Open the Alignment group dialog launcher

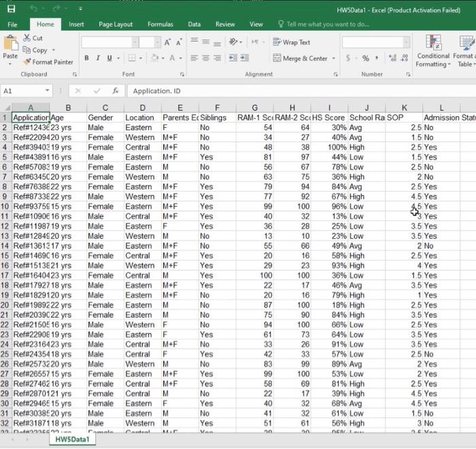(x=336, y=74)
